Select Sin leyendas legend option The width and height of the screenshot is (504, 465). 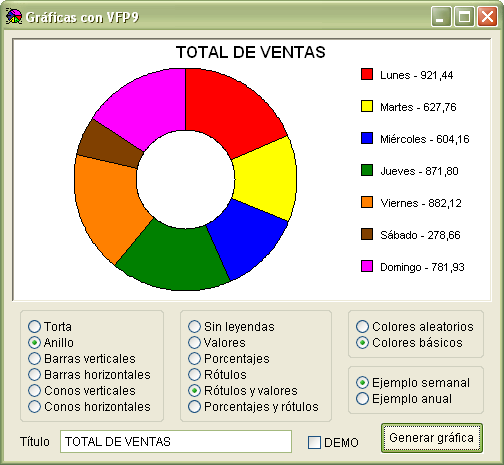pyautogui.click(x=231, y=326)
